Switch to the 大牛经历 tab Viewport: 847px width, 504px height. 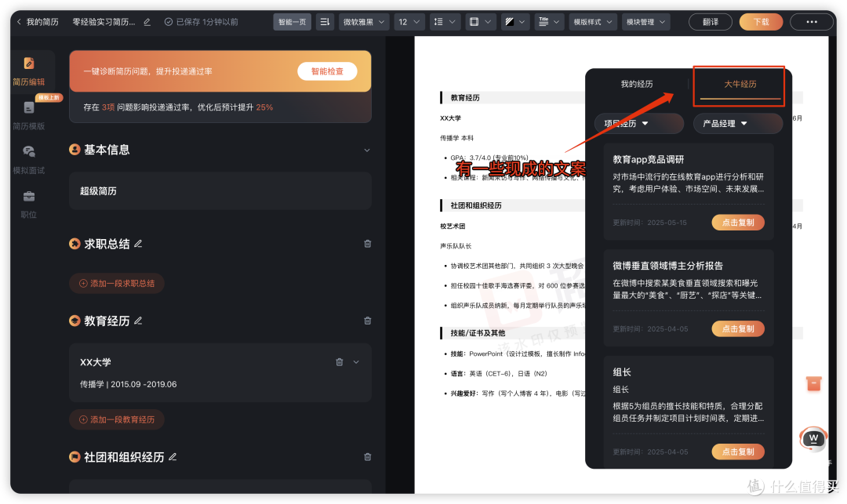coord(740,84)
